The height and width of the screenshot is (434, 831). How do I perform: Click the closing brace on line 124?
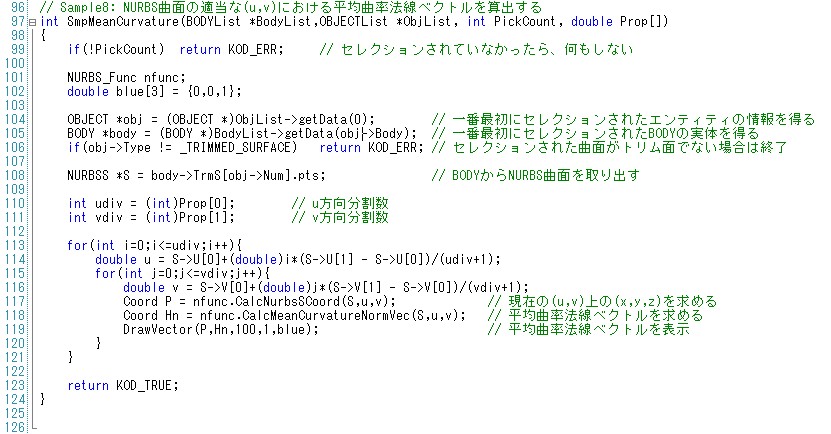42,399
